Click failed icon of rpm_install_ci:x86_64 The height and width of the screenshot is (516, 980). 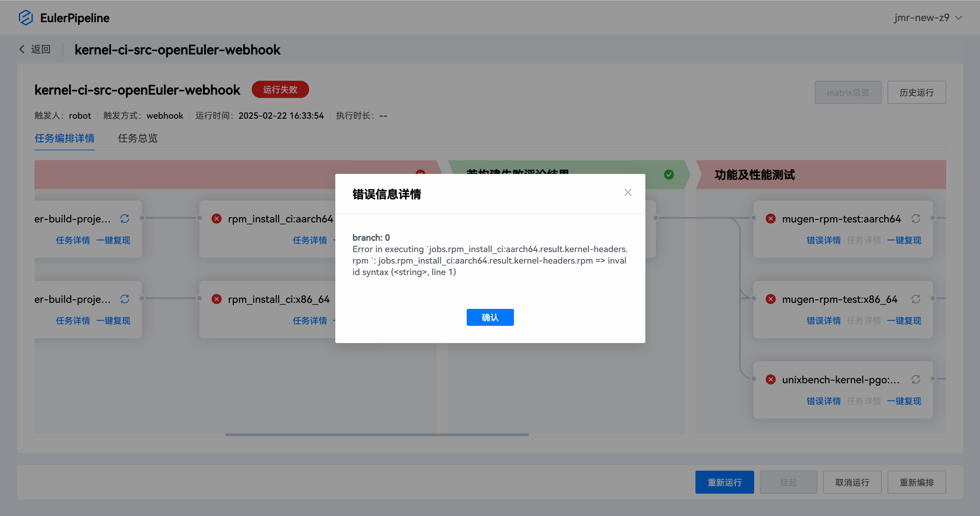click(217, 299)
